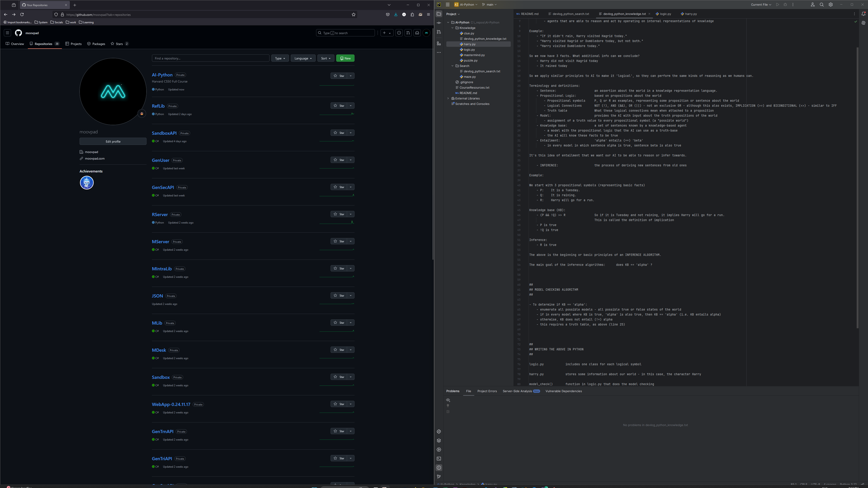
Task: Open GitHub pull requests icon in header
Action: (408, 33)
